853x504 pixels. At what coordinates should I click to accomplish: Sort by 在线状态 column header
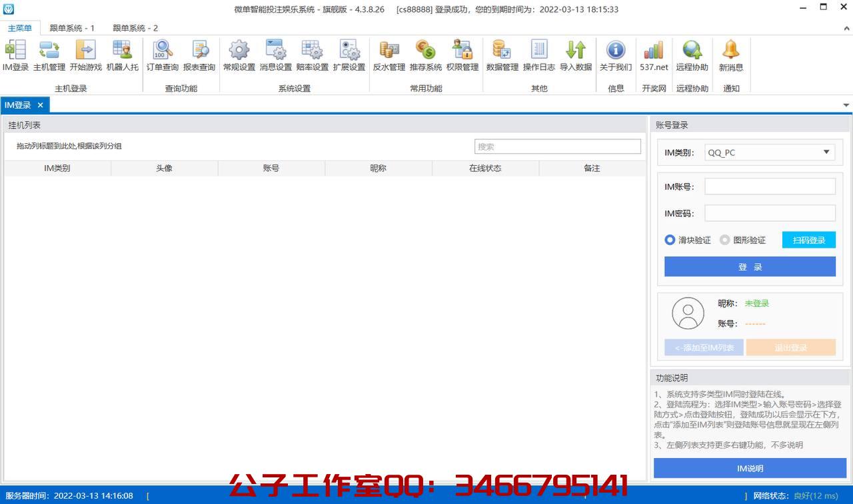pyautogui.click(x=485, y=168)
